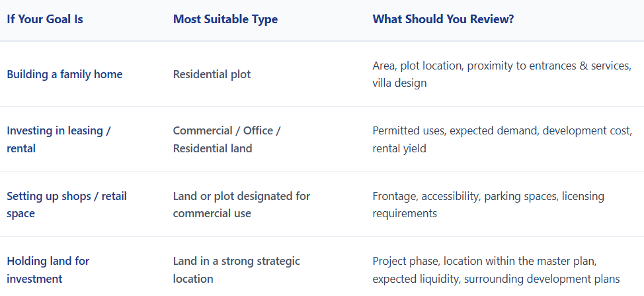The image size is (644, 296).
Task: Select 'Investing in leasing / rental' goal
Action: [x=59, y=139]
